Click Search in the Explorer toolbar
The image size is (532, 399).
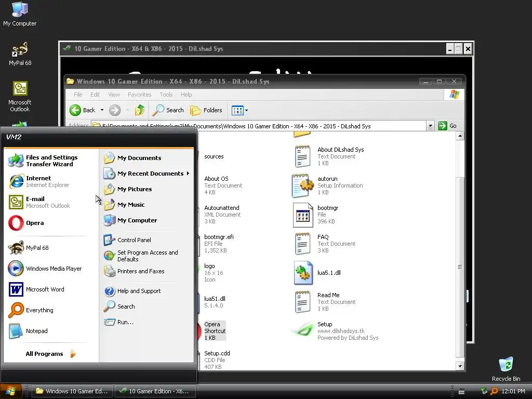point(168,110)
